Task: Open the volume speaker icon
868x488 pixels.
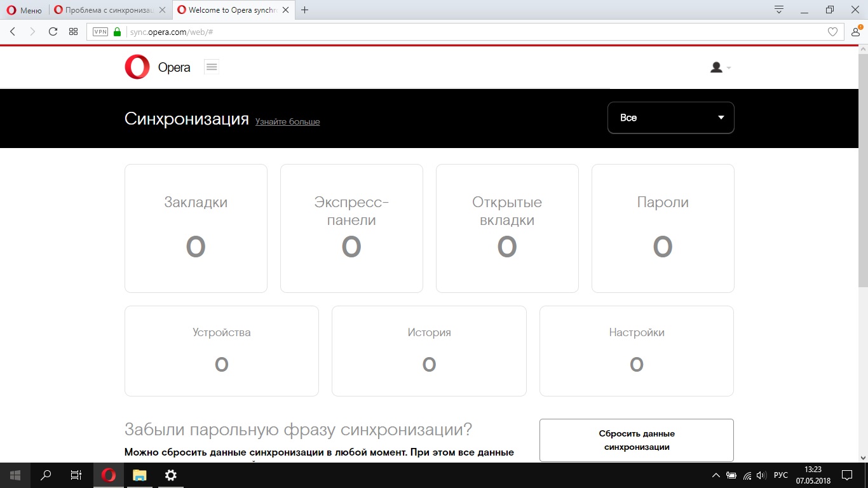Action: point(761,475)
